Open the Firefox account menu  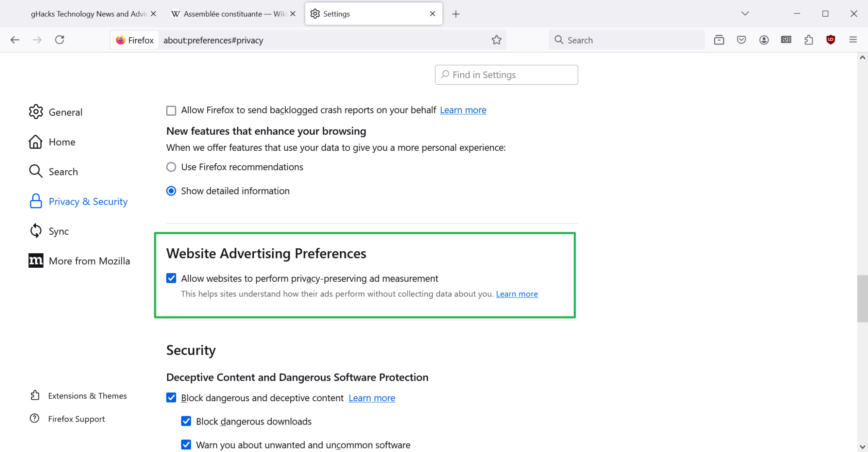pos(764,39)
